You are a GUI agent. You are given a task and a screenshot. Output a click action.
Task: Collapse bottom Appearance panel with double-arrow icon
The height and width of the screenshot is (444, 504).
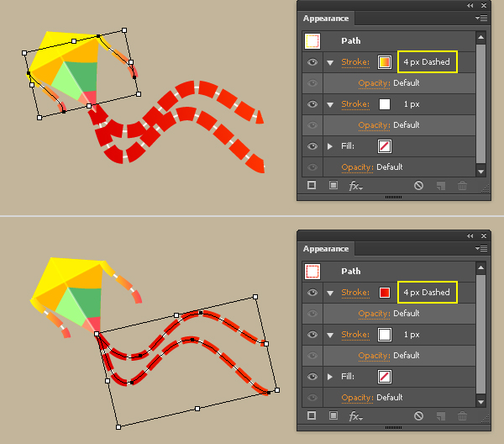[470, 235]
